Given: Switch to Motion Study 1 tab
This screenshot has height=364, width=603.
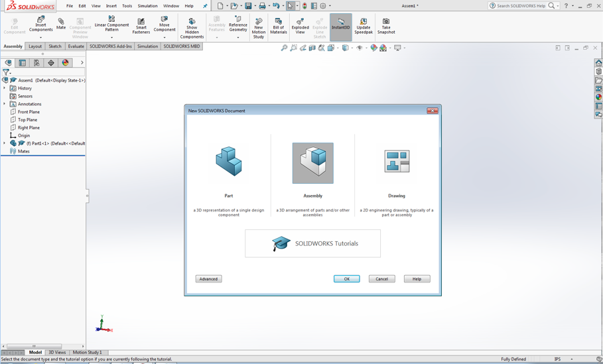Looking at the screenshot, I should click(88, 352).
